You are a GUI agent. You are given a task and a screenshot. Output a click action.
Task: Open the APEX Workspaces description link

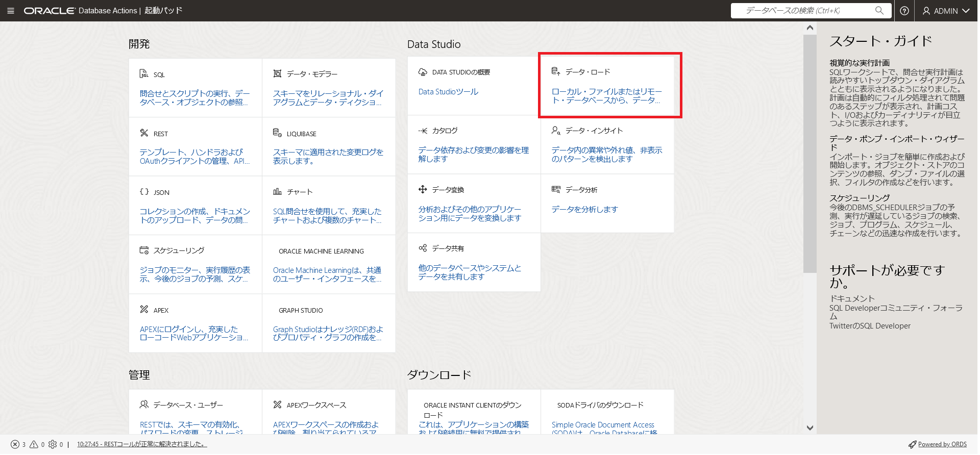click(326, 428)
